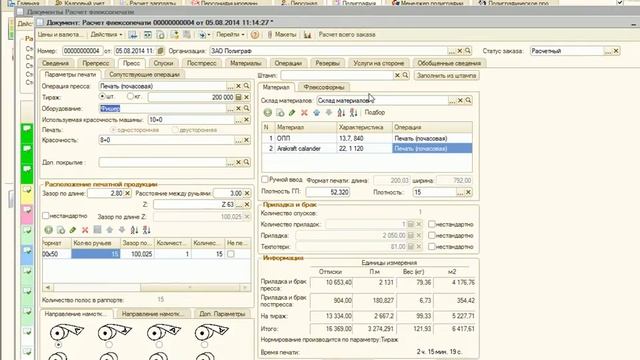640x360 pixels.
Task: Delete row in layout table toolbar
Action: pos(85,230)
